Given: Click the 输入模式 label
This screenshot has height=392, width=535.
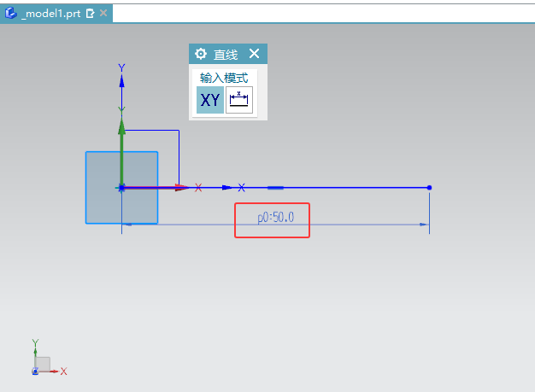Looking at the screenshot, I should click(224, 78).
